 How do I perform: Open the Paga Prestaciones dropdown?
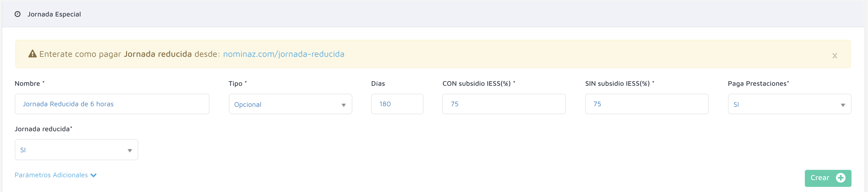789,104
